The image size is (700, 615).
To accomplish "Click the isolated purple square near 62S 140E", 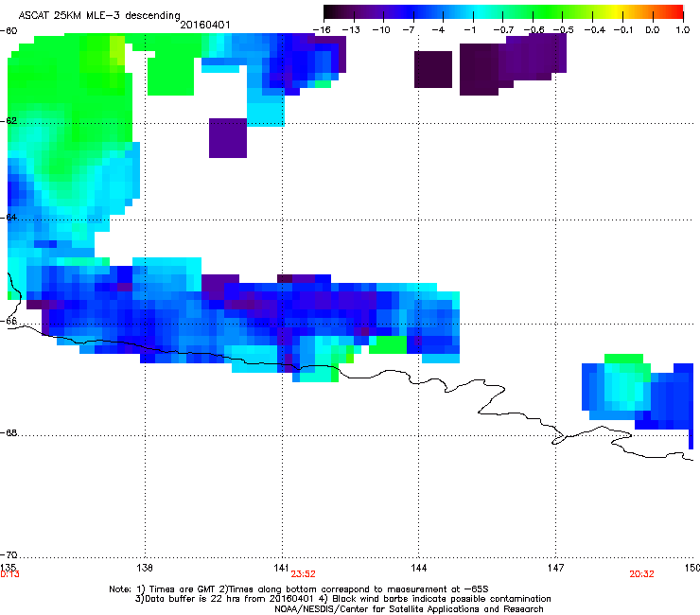I will pyautogui.click(x=228, y=138).
